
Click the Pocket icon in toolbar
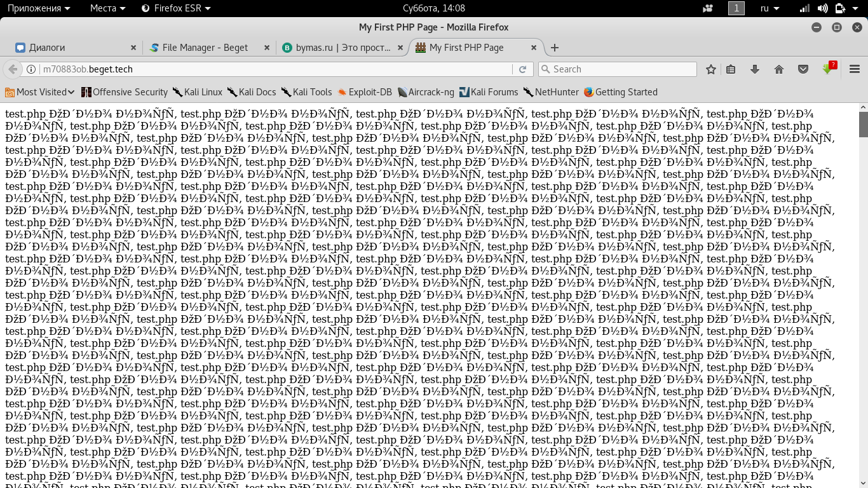803,69
